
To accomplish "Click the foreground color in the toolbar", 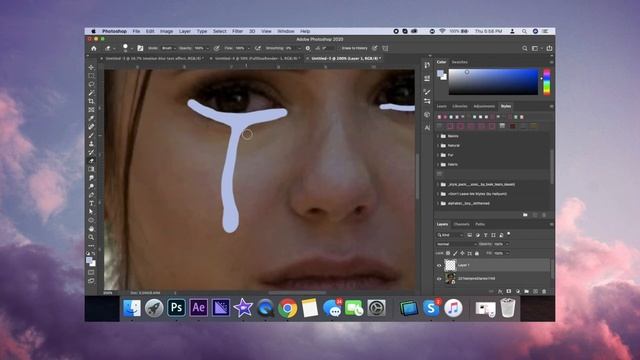I will tap(89, 260).
